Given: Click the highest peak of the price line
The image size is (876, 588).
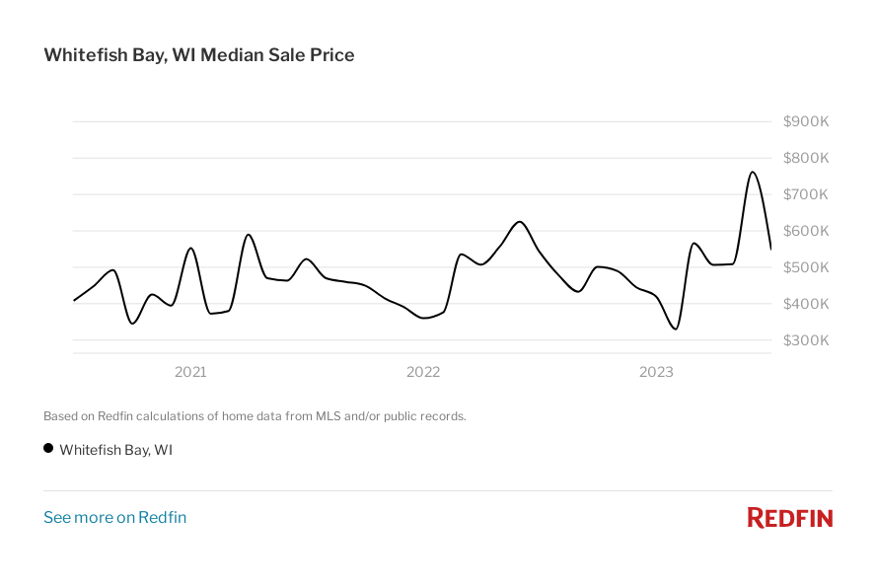Looking at the screenshot, I should (x=752, y=173).
